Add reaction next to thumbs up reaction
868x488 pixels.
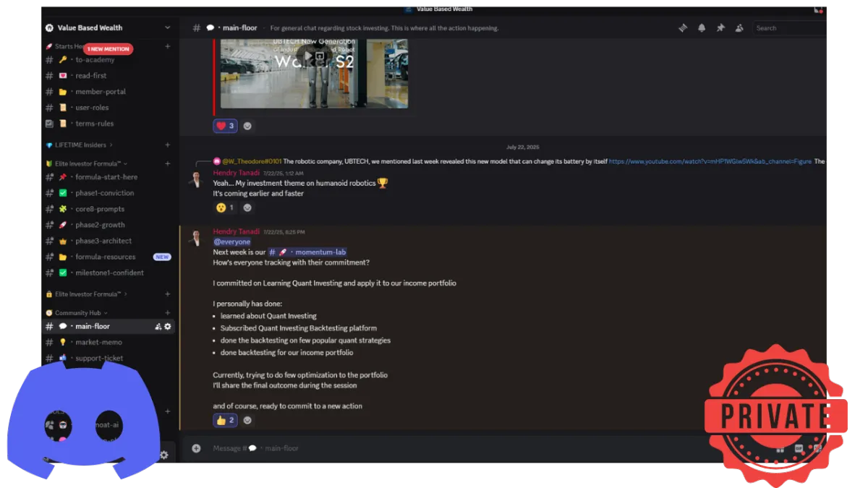[x=247, y=420]
